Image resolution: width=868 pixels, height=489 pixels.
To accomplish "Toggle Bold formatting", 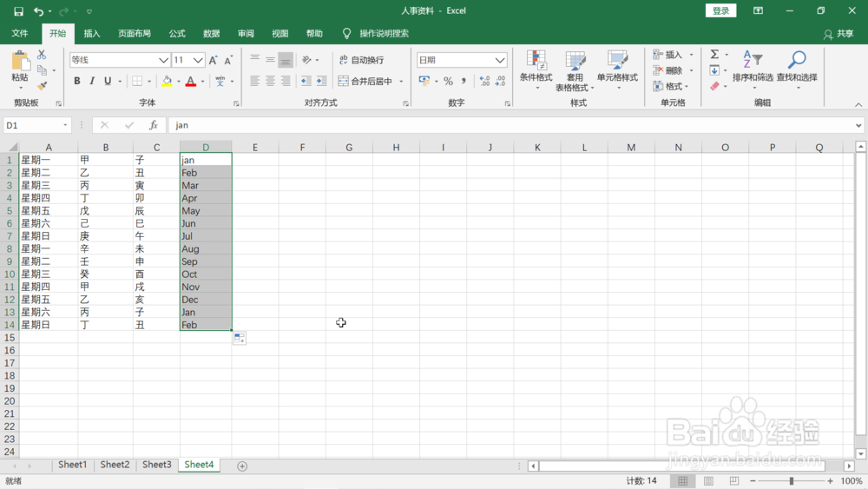I will coord(77,82).
